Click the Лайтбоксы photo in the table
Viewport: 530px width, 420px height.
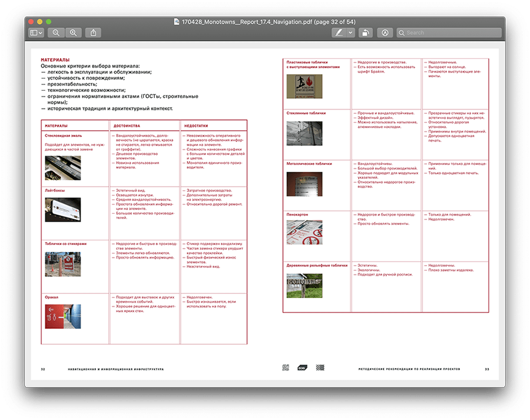[62, 209]
